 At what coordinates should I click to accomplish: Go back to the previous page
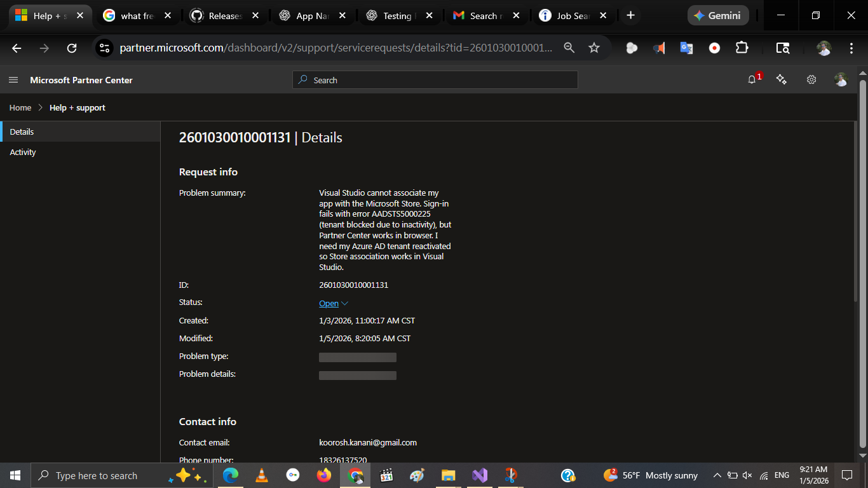coord(17,48)
